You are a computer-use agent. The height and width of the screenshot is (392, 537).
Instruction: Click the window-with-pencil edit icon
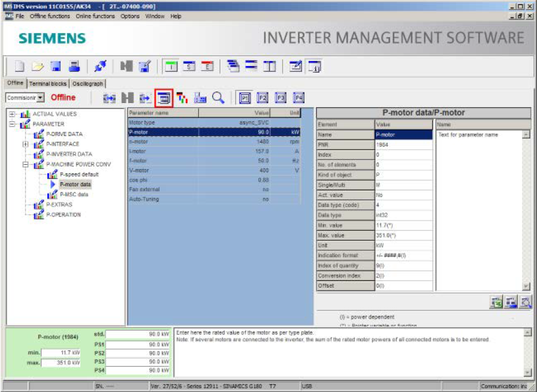tap(296, 66)
